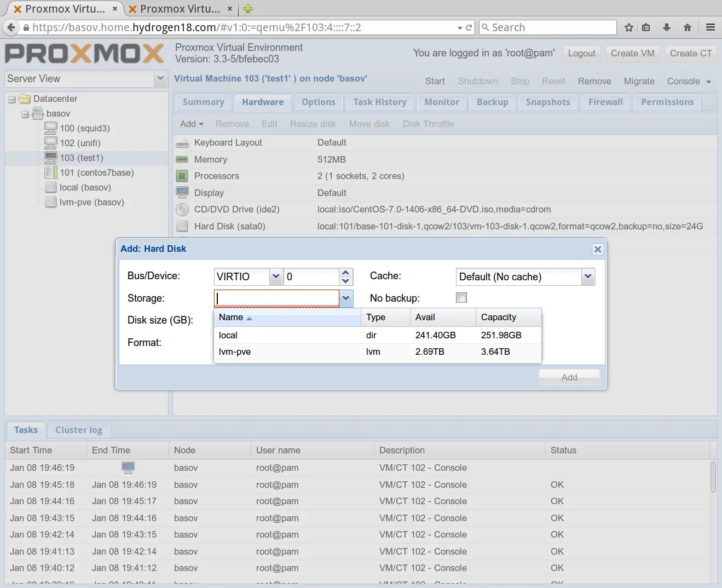Screen dimensions: 722x588
Task: Click the Proxmox logo
Action: (x=84, y=54)
